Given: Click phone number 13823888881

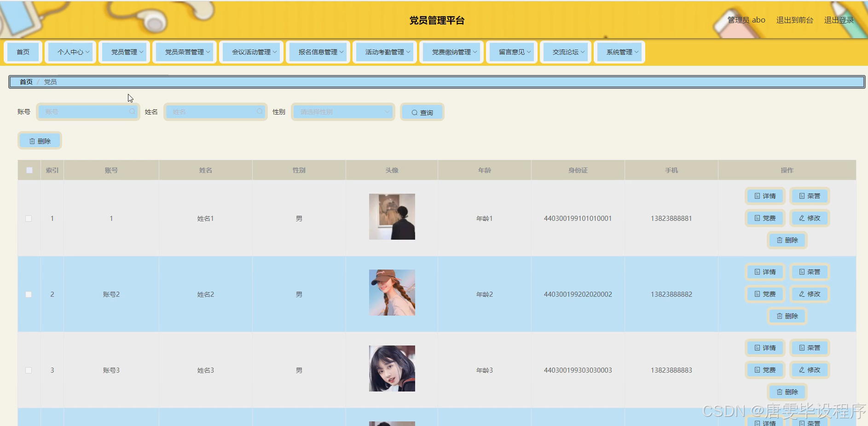Looking at the screenshot, I should 671,219.
